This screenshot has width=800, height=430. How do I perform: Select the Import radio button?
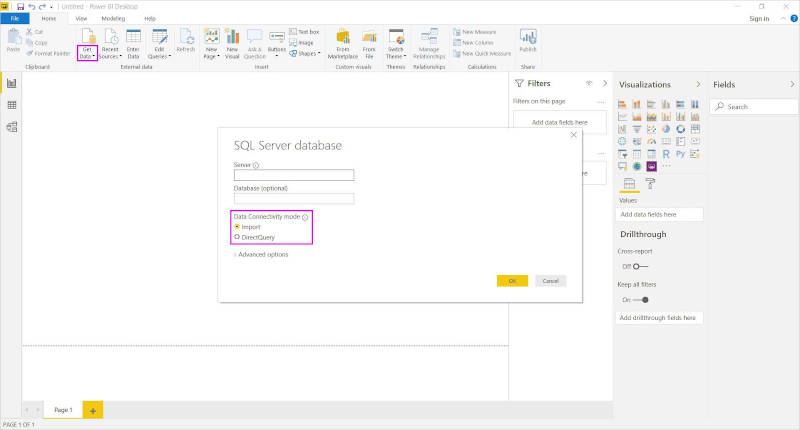point(237,227)
